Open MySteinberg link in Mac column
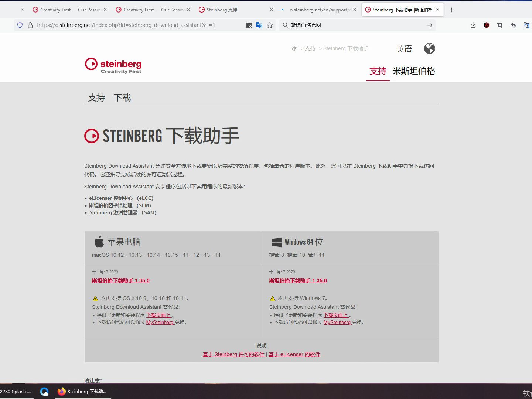This screenshot has height=399, width=532. tap(160, 323)
